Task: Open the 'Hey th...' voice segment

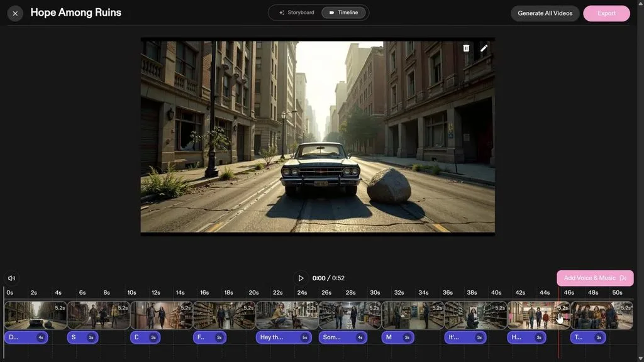Action: point(284,337)
